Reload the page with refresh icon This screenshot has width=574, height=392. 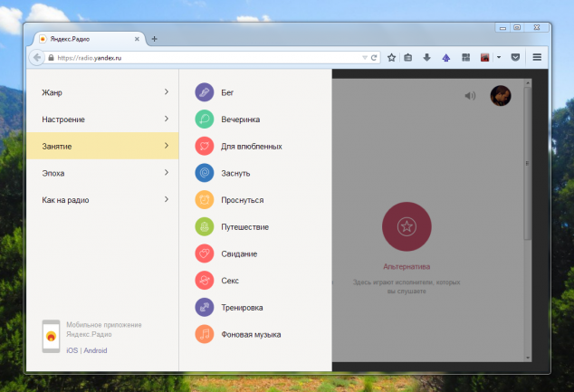tap(374, 57)
